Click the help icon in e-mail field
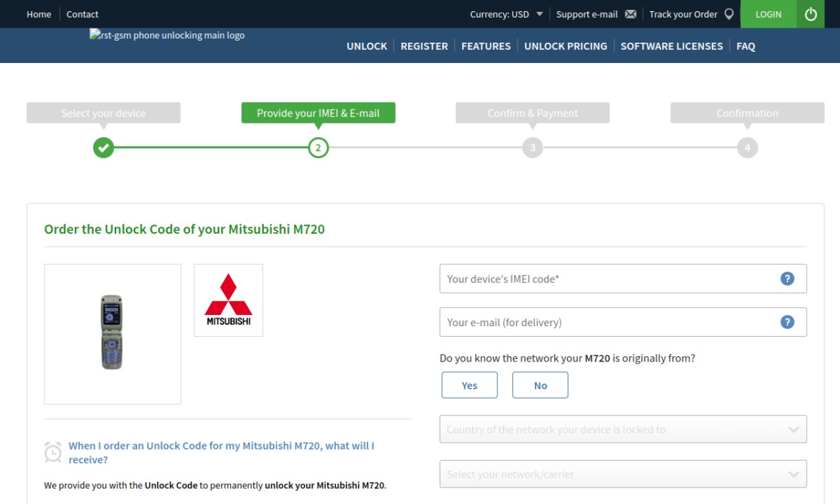The width and height of the screenshot is (840, 504). pyautogui.click(x=787, y=322)
